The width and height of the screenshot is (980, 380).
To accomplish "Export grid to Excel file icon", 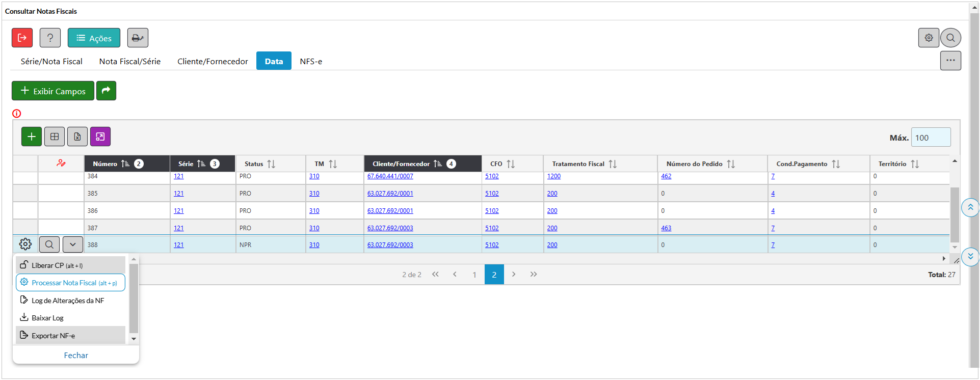I will pos(77,137).
